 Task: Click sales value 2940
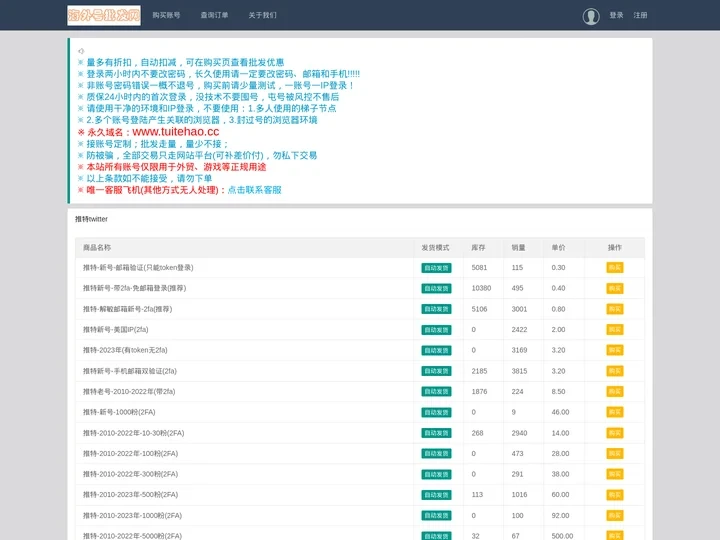pyautogui.click(x=519, y=433)
